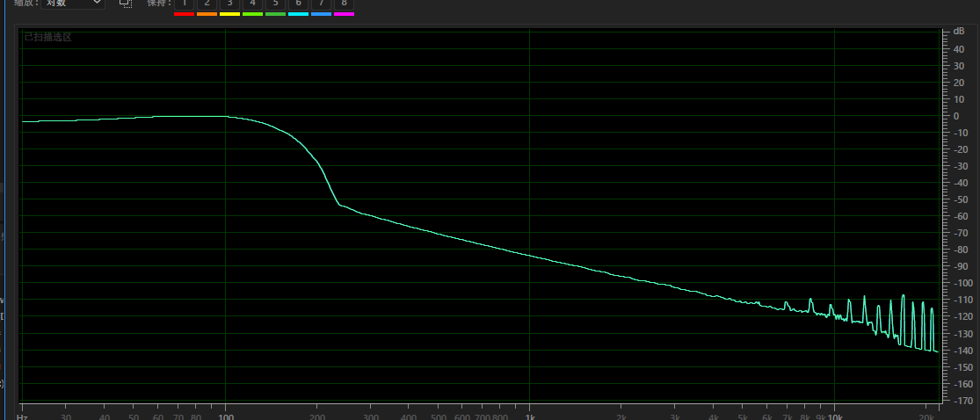This screenshot has height=420, width=980.
Task: Click the 100 Hz label on frequency axis
Action: (226, 416)
